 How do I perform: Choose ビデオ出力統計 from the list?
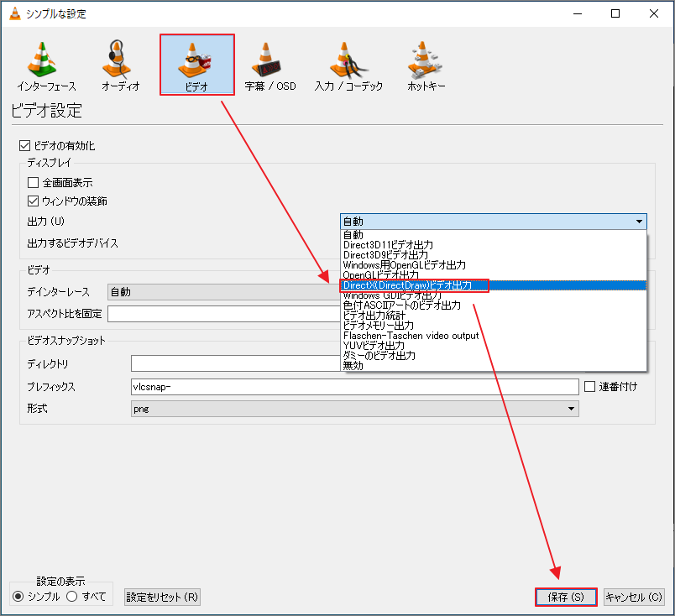[494, 315]
